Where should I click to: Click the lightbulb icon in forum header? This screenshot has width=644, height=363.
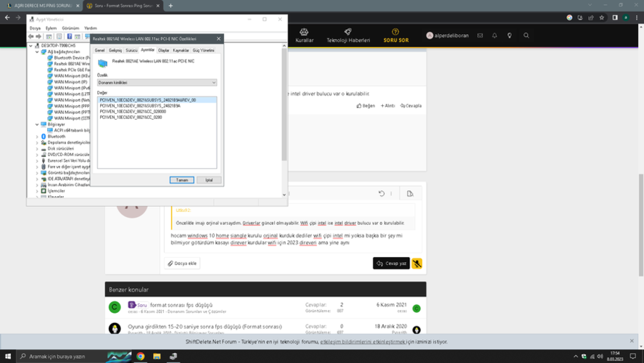point(509,36)
